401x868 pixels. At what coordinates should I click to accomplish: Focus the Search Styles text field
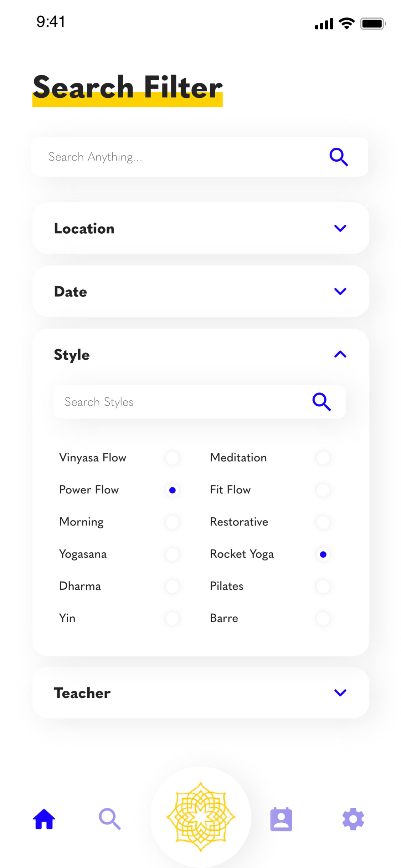(178, 402)
